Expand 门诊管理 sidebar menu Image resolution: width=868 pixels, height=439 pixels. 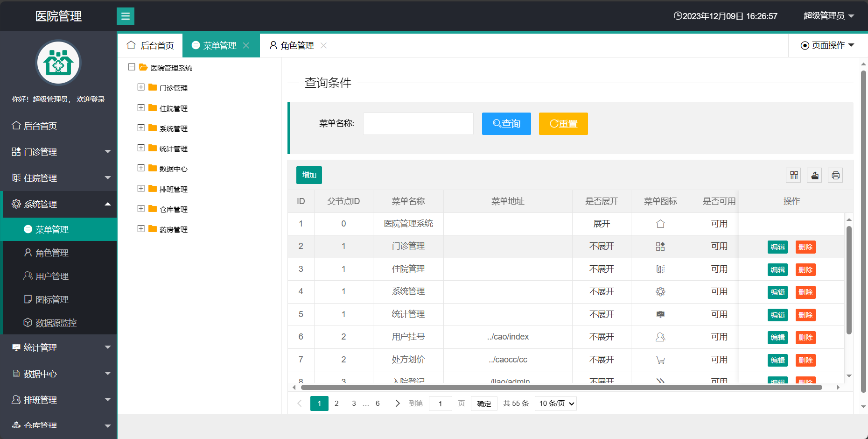click(x=58, y=152)
